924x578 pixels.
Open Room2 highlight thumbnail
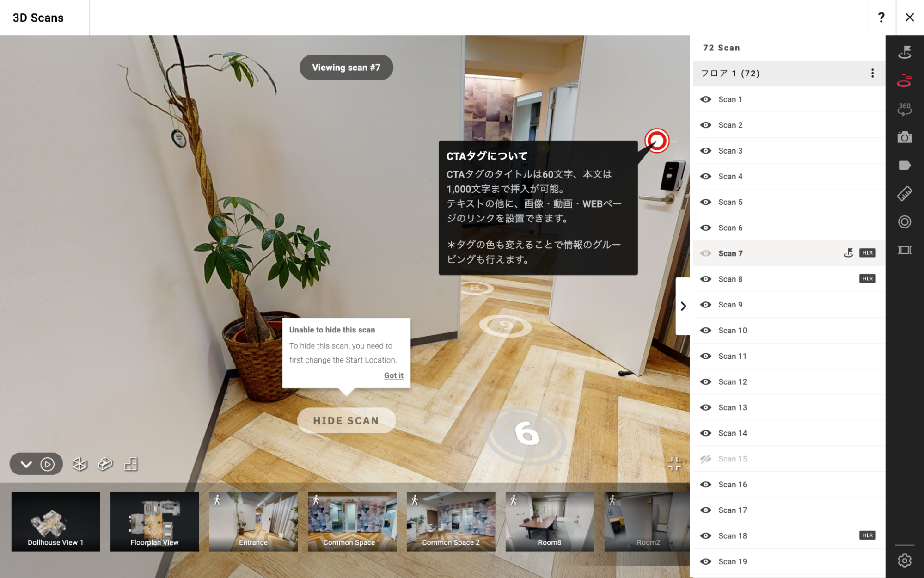pos(647,521)
